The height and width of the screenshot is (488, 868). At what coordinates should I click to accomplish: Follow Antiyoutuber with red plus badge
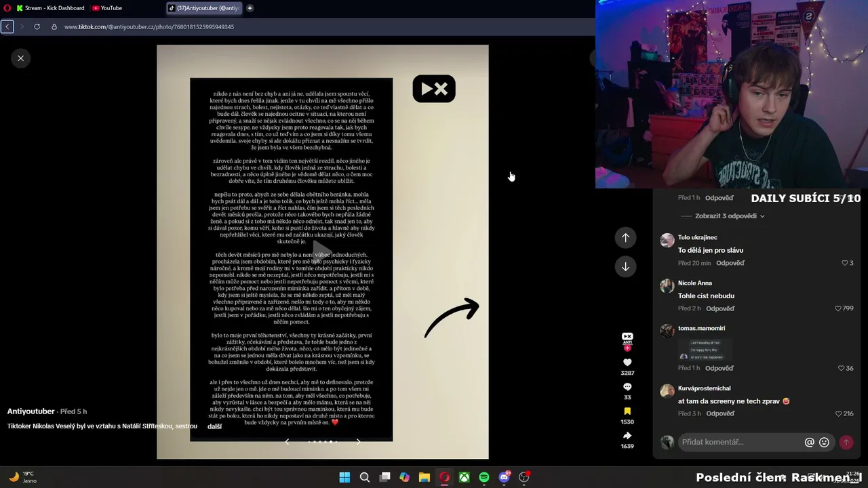click(627, 348)
